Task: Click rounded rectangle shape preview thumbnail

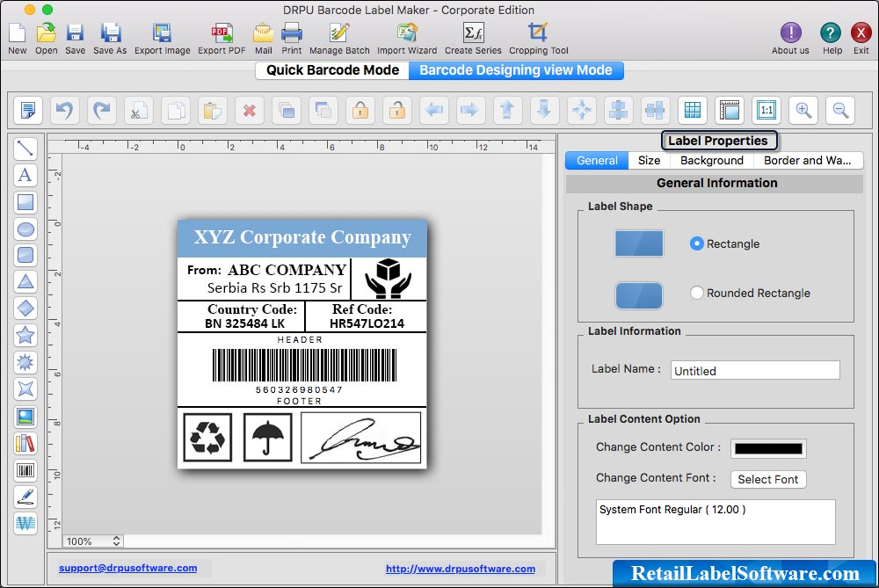Action: (x=638, y=295)
